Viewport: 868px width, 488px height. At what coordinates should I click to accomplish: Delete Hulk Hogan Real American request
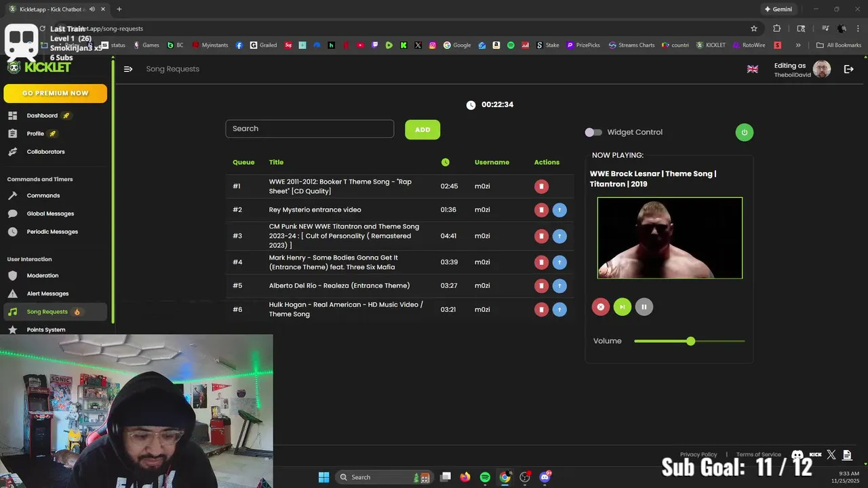pyautogui.click(x=541, y=310)
